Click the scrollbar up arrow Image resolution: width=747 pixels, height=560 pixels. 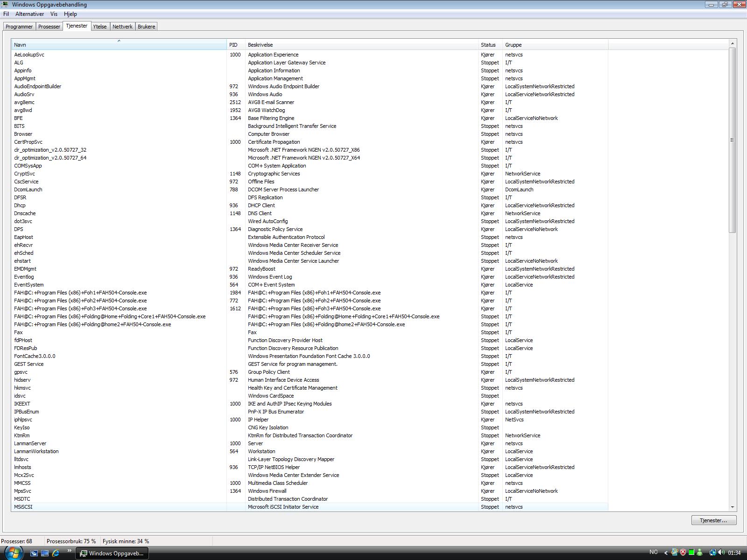click(x=732, y=43)
